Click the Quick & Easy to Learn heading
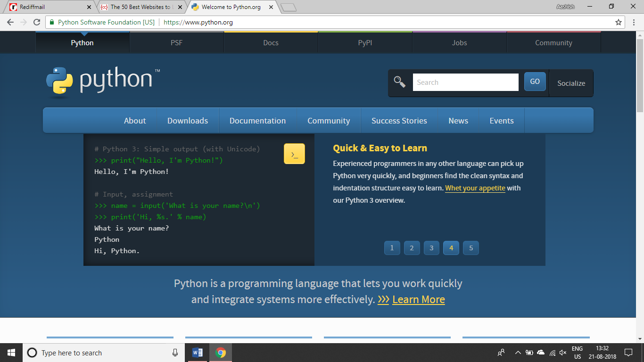The height and width of the screenshot is (362, 644). [380, 148]
